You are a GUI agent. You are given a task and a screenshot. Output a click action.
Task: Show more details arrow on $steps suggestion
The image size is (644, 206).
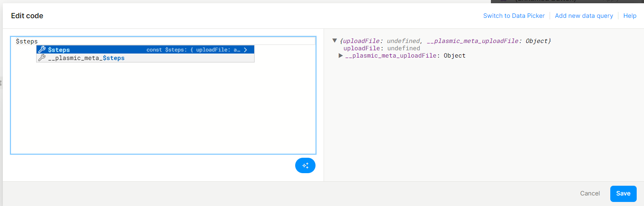point(246,50)
